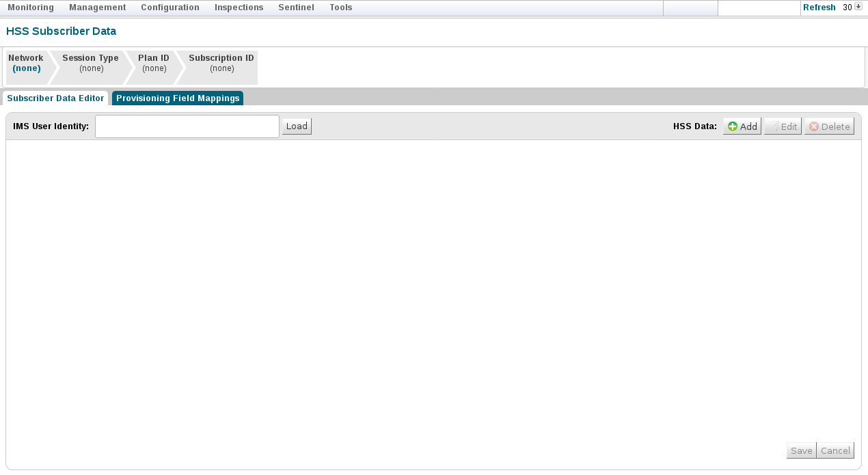Click the Refresh link
This screenshot has height=475, width=868.
point(819,7)
